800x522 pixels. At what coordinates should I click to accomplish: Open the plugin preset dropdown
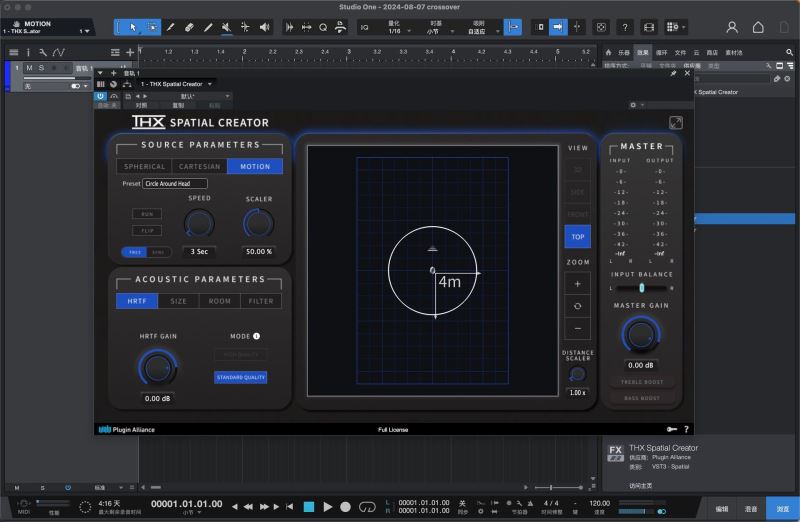coord(189,96)
